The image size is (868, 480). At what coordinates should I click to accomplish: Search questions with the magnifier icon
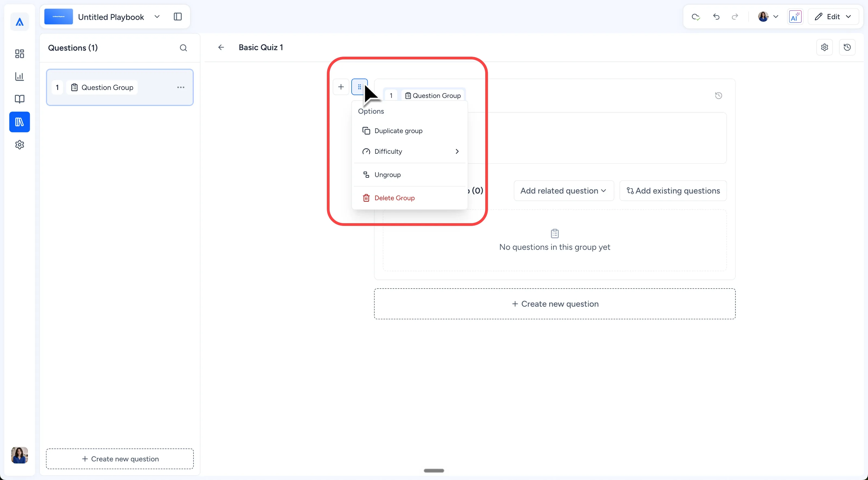[183, 48]
